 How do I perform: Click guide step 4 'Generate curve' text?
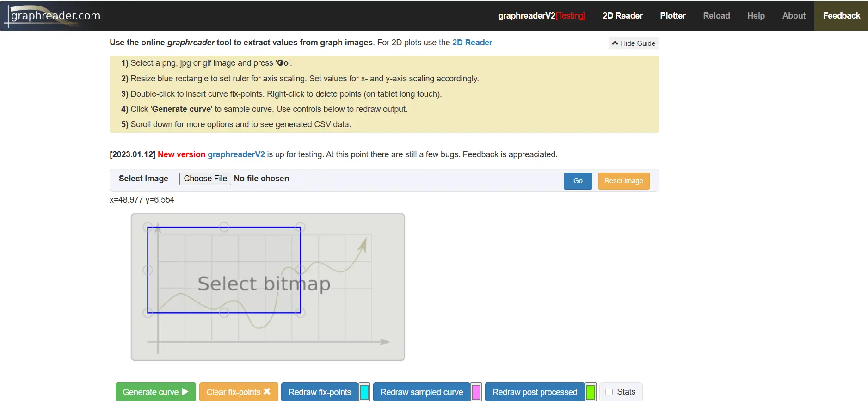click(x=182, y=109)
